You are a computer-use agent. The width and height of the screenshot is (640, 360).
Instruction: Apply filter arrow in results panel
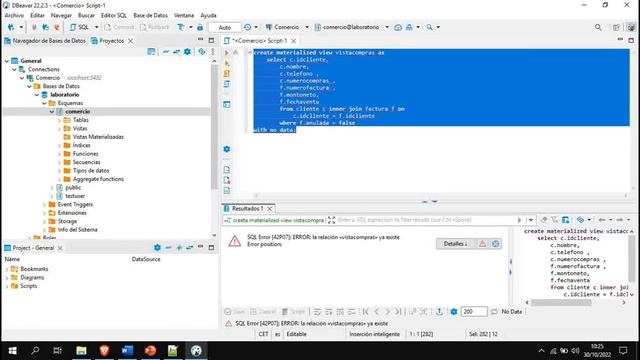519,220
